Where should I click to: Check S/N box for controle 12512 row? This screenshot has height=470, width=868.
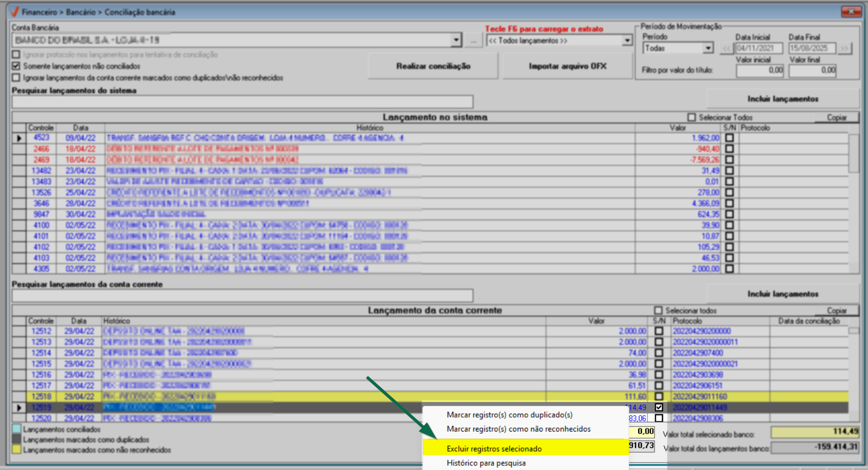pyautogui.click(x=659, y=331)
